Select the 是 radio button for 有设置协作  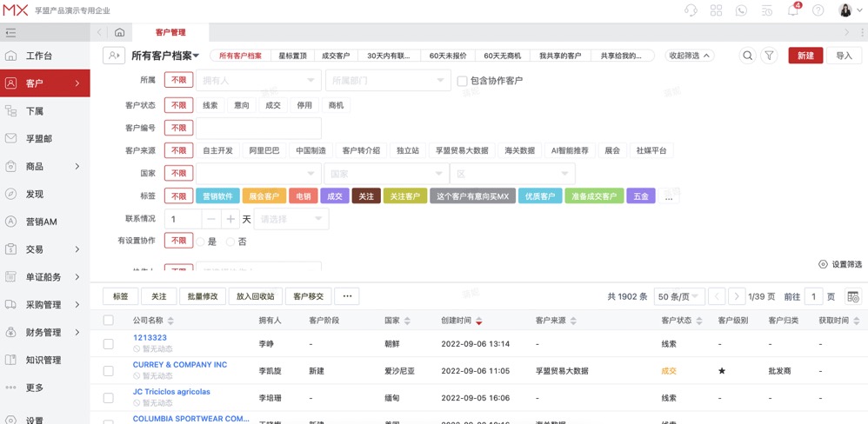(201, 242)
